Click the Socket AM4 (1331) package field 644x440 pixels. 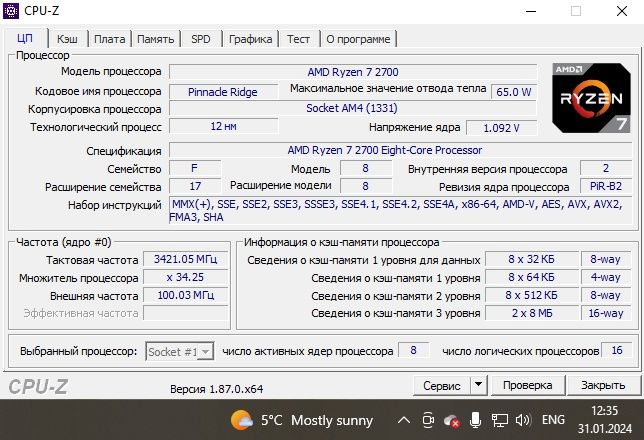pyautogui.click(x=353, y=108)
